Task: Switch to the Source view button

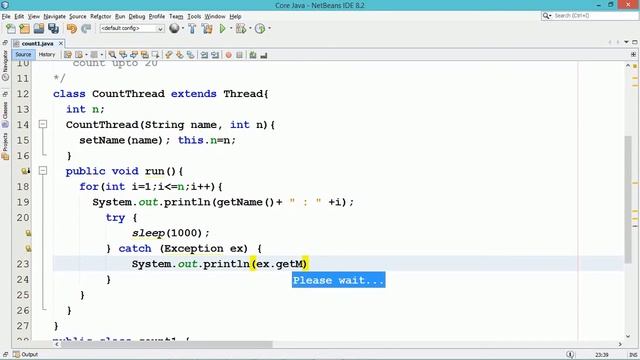Action: point(23,54)
